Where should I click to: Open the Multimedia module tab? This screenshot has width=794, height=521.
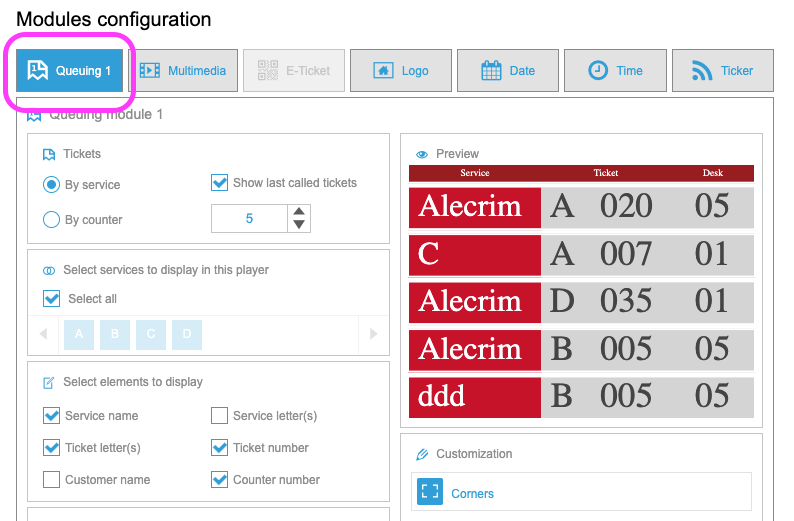point(183,70)
